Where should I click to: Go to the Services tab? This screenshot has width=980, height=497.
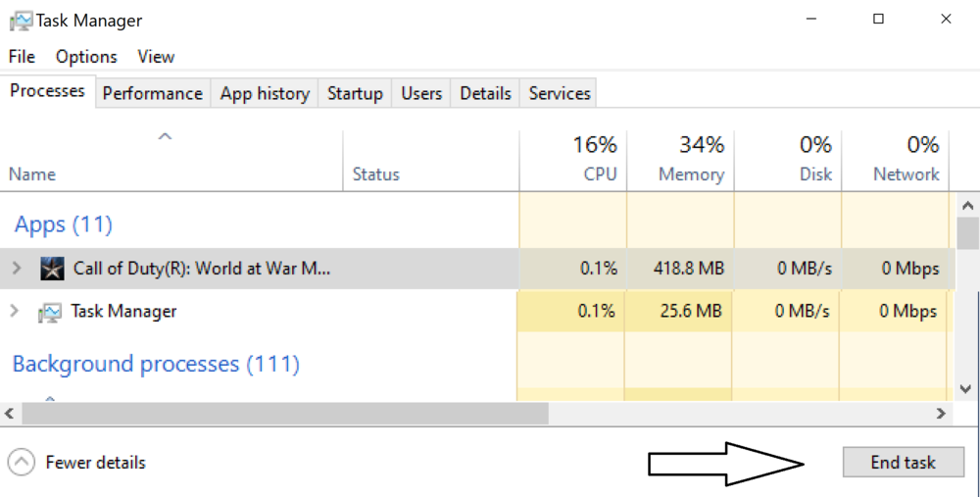click(x=560, y=93)
